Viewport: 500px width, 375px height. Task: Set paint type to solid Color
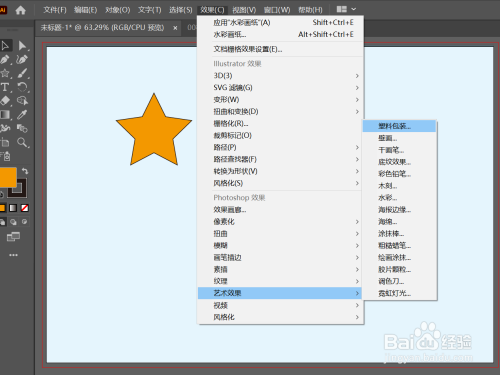click(x=2, y=208)
